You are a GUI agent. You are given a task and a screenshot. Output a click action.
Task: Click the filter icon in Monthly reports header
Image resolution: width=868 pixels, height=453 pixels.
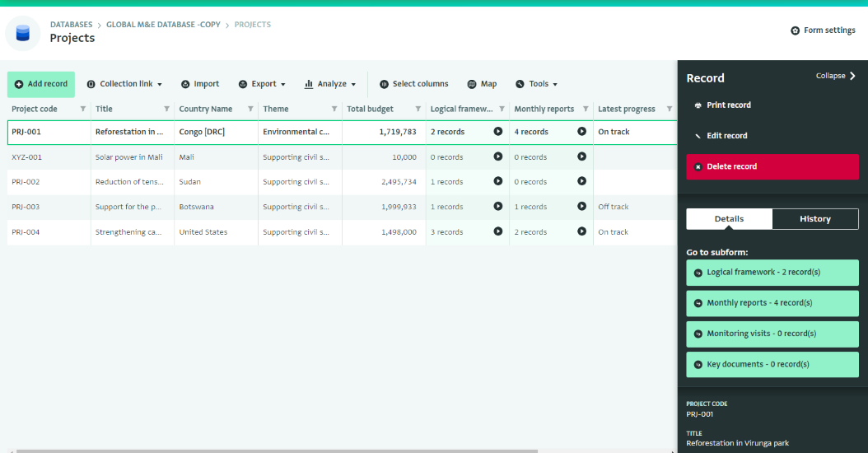[x=586, y=109]
